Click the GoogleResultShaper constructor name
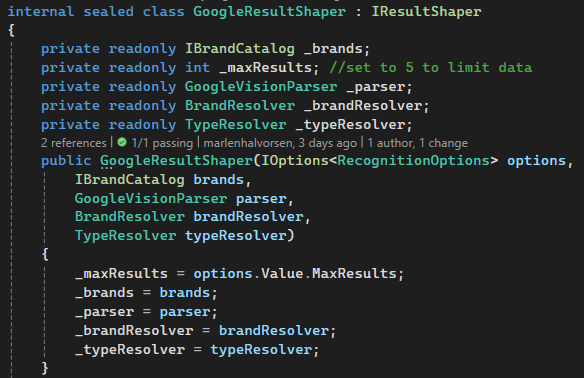This screenshot has height=378, width=584. point(177,161)
